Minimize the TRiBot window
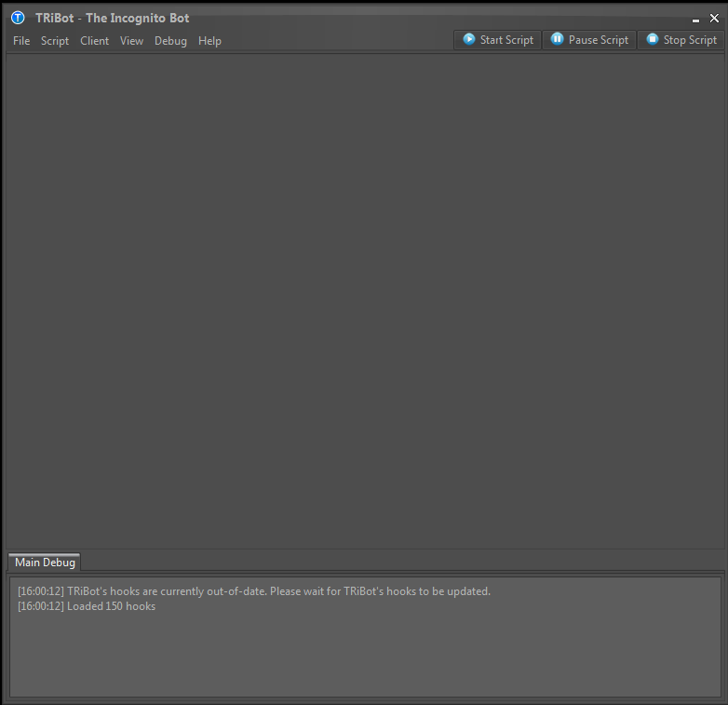 (695, 19)
